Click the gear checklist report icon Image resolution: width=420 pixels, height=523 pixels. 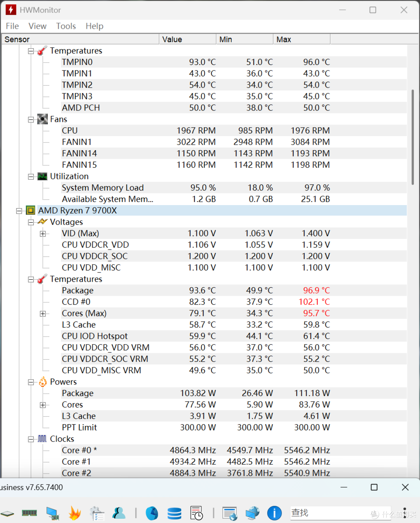click(x=97, y=514)
